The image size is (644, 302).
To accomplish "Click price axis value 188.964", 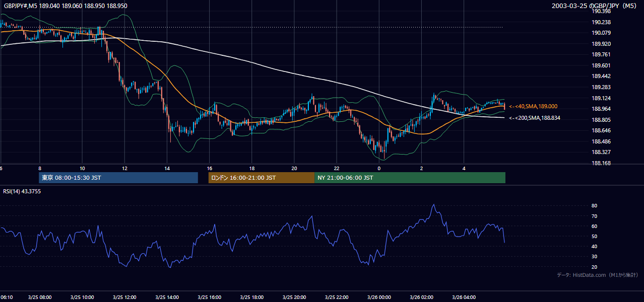I will pos(601,109).
